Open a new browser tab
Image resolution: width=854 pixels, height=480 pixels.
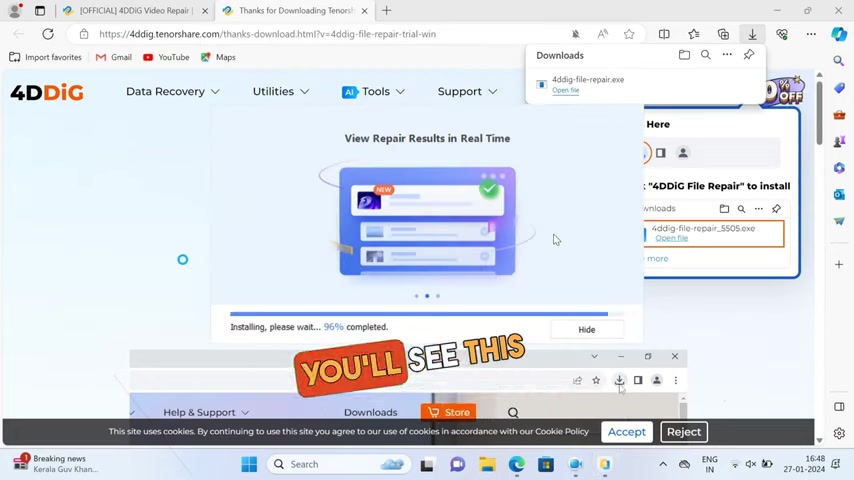coord(386,10)
